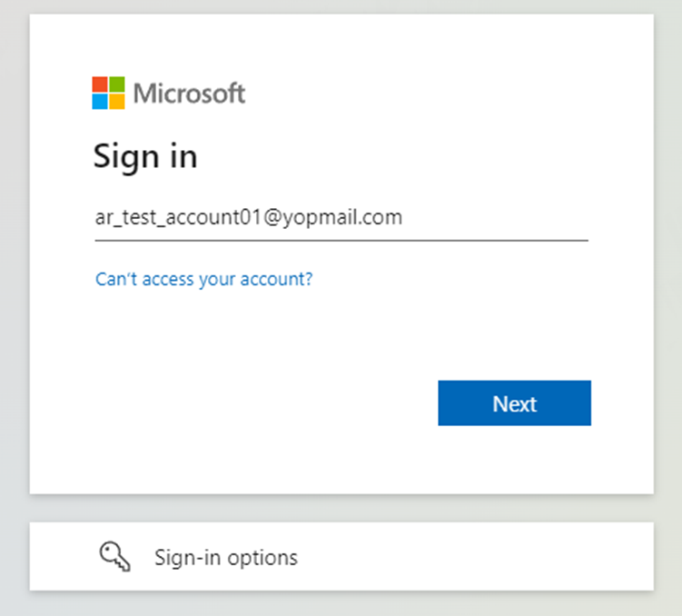Place cursor after "yopmail.com" in email field
This screenshot has height=616, width=682.
point(403,218)
